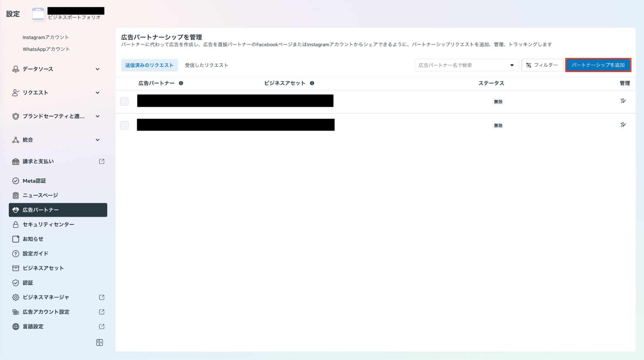Click ビジネスポートフォリオ header text

74,18
